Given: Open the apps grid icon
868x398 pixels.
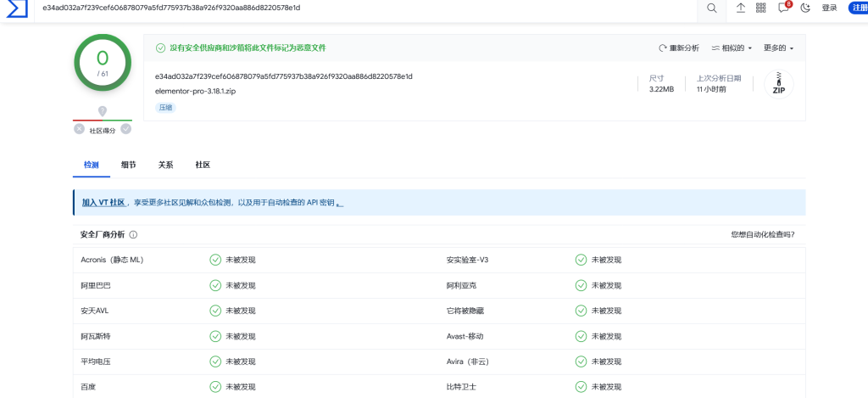Looking at the screenshot, I should [x=760, y=8].
